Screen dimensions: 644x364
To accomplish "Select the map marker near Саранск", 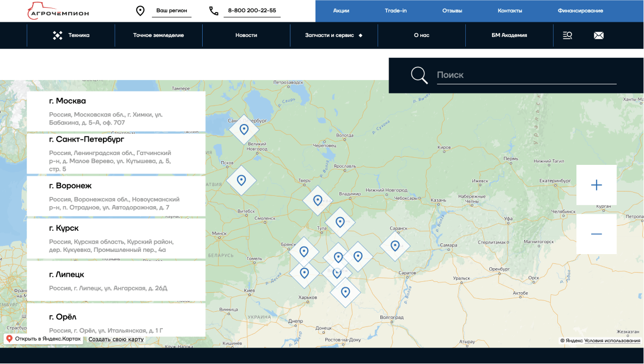I will 395,246.
